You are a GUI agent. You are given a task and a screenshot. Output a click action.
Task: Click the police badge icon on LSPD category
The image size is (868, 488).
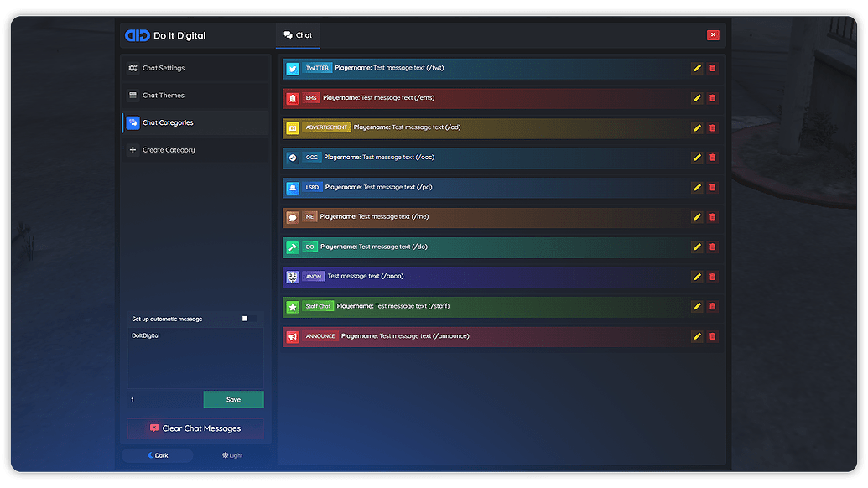(292, 187)
